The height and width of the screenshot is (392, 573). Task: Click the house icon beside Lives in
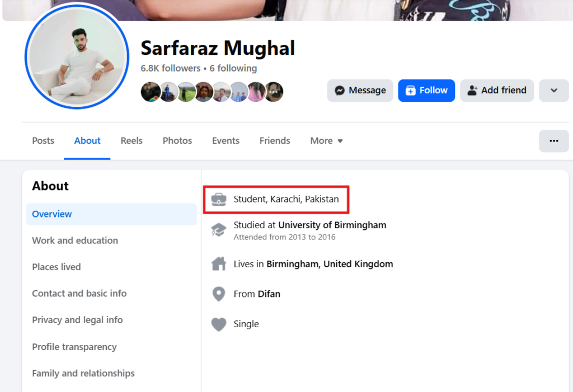click(x=219, y=264)
